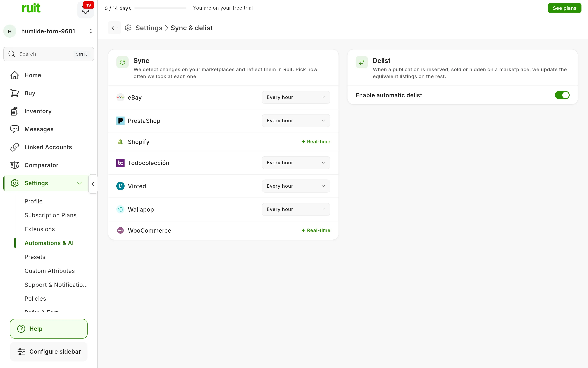Click the Help button
The height and width of the screenshot is (368, 588).
pyautogui.click(x=49, y=329)
